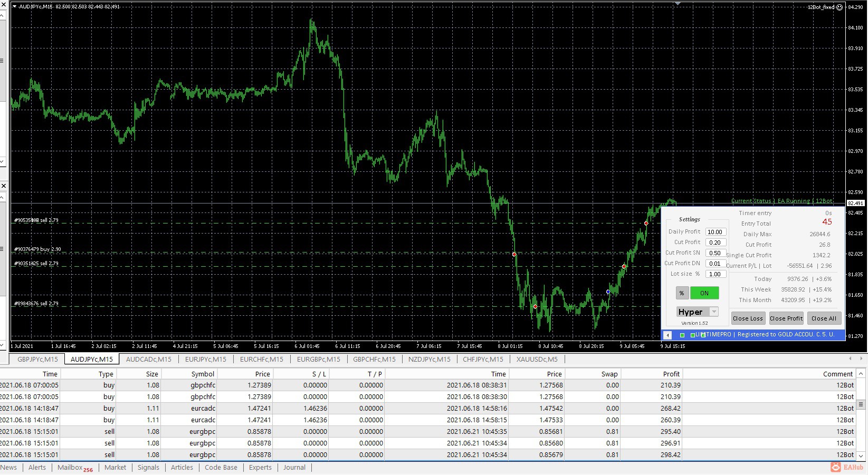Screen dimensions: 868x475
Task: Click the Lot size % field
Action: pos(716,274)
